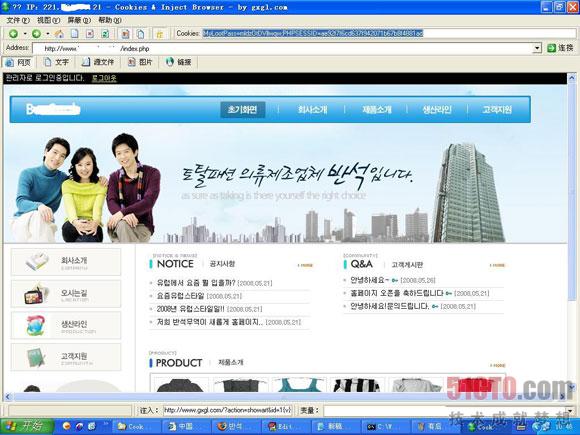The height and width of the screenshot is (435, 580).
Task: Open the 오시는길 sidebar button
Action: (x=66, y=294)
